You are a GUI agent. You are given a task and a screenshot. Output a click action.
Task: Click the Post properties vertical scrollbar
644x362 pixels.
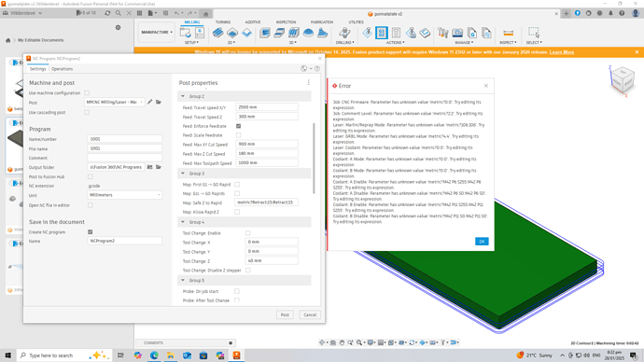click(x=315, y=158)
